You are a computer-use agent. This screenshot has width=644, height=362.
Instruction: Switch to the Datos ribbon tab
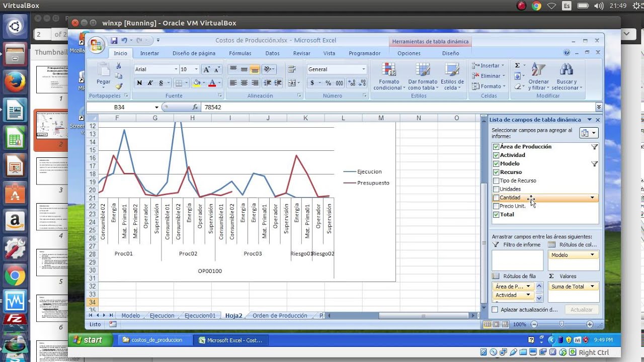click(272, 53)
